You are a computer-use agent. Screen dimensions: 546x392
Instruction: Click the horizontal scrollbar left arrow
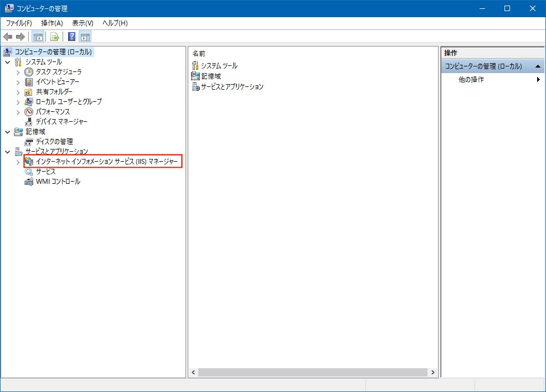click(194, 373)
